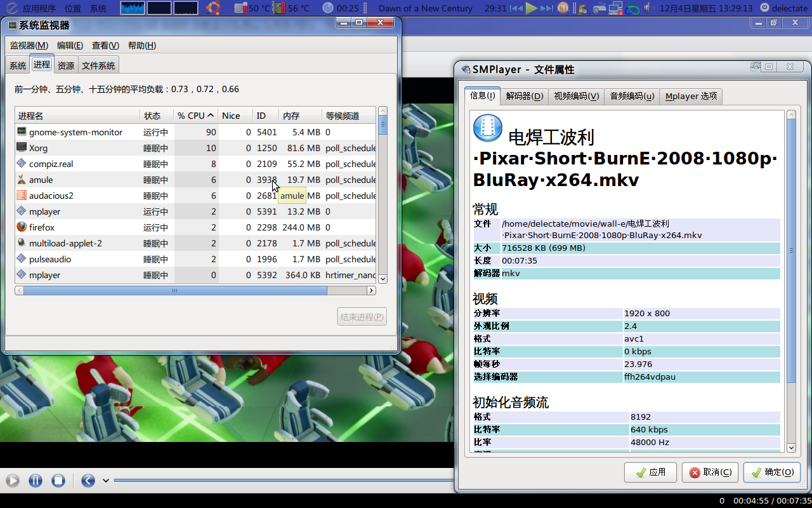The width and height of the screenshot is (812, 508).
Task: Click the 取消(C) button
Action: point(710,472)
